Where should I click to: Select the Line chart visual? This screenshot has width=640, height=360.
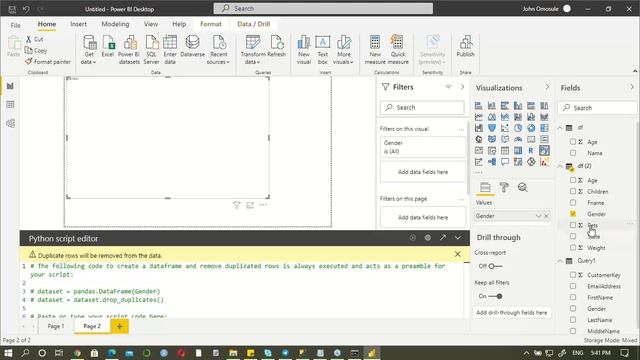pos(479,117)
